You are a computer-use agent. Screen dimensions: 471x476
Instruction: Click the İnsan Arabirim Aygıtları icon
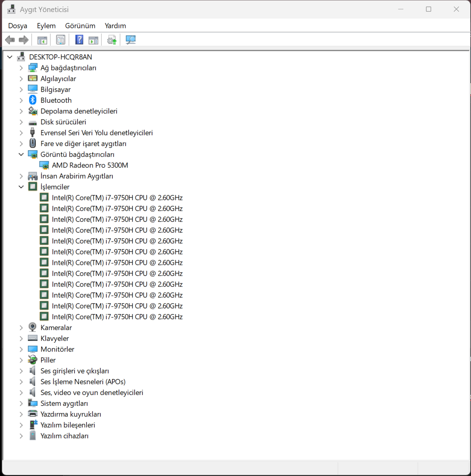(x=33, y=176)
